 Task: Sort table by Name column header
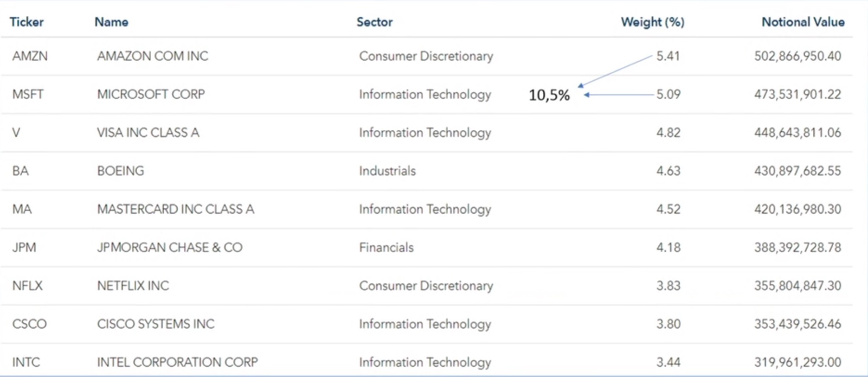(x=111, y=22)
